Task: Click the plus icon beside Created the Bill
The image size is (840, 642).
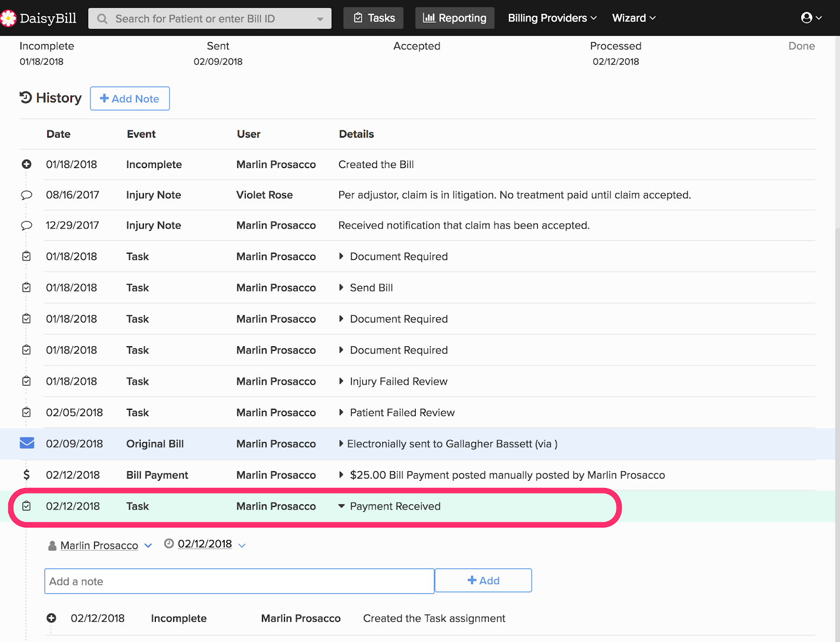Action: tap(26, 164)
